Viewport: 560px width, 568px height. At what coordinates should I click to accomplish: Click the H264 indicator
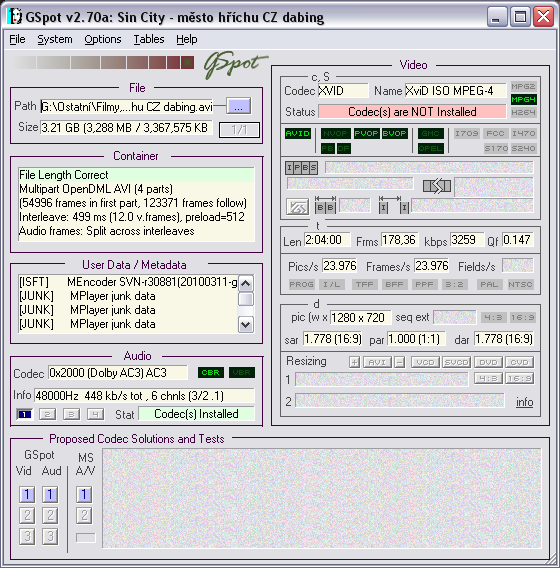523,112
